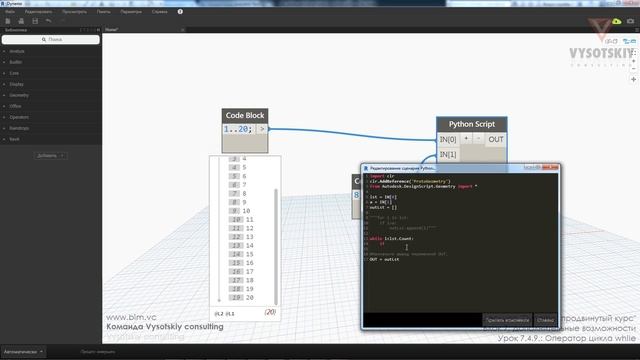640x360 pixels.
Task: Click the 'while i<lst.Count:' code line
Action: coord(391,238)
